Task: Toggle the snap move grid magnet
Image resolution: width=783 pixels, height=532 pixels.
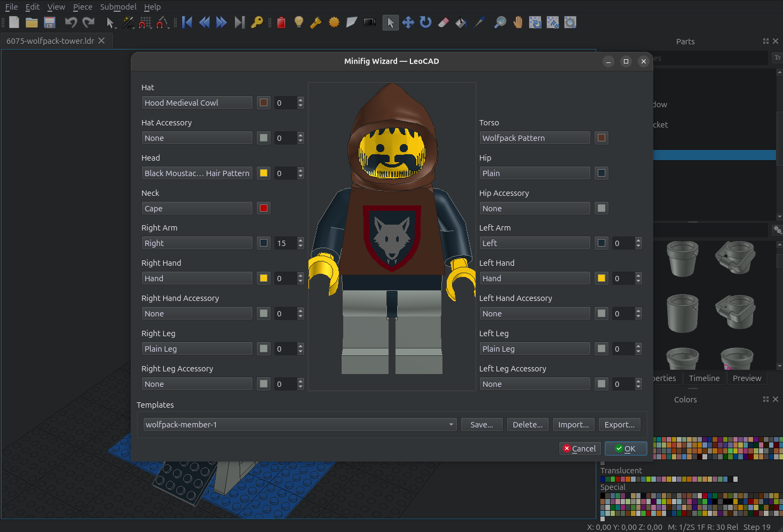Action: (x=145, y=22)
